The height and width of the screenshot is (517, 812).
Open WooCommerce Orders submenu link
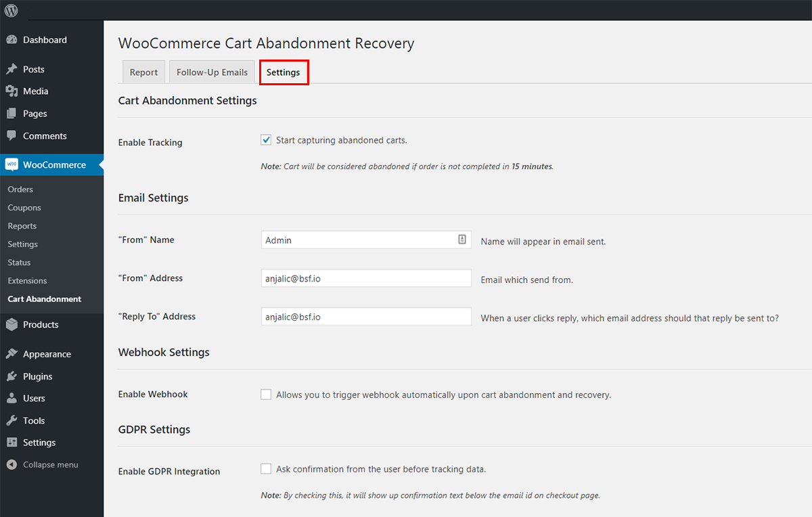click(20, 189)
